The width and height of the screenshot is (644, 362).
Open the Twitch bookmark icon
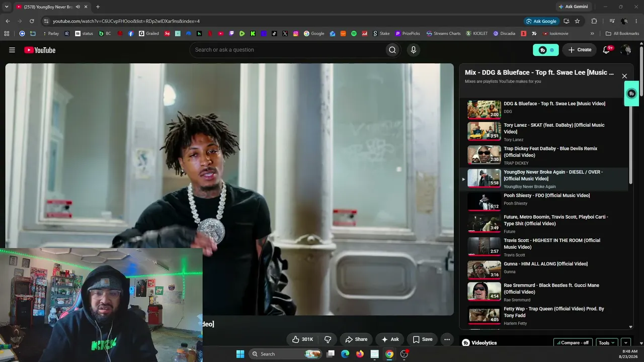pyautogui.click(x=231, y=34)
